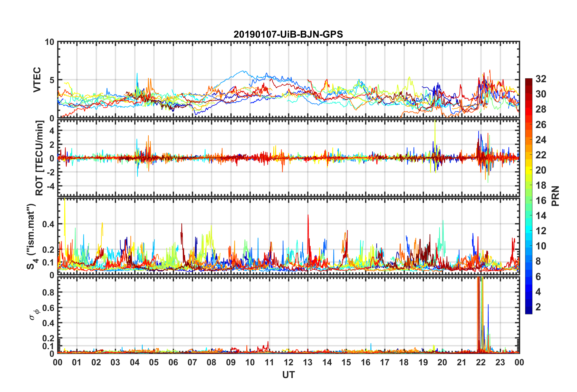Click the PRN colorbar label
The image size is (577, 392).
(555, 196)
